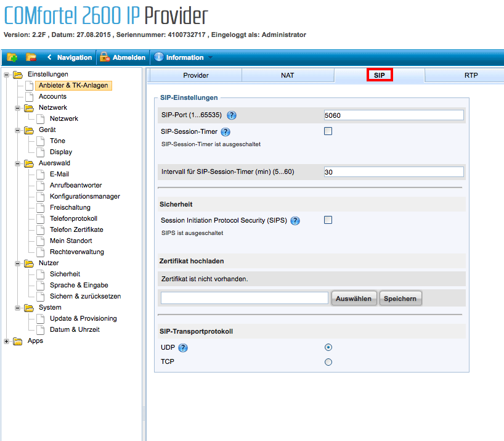Click the Mein Standort page icon
504x441 pixels.
click(x=41, y=241)
